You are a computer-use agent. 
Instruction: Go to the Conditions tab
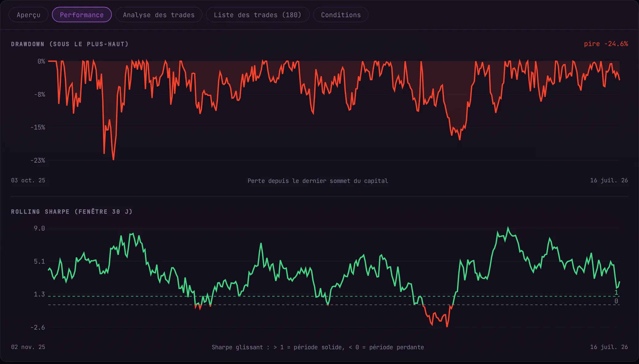(341, 15)
